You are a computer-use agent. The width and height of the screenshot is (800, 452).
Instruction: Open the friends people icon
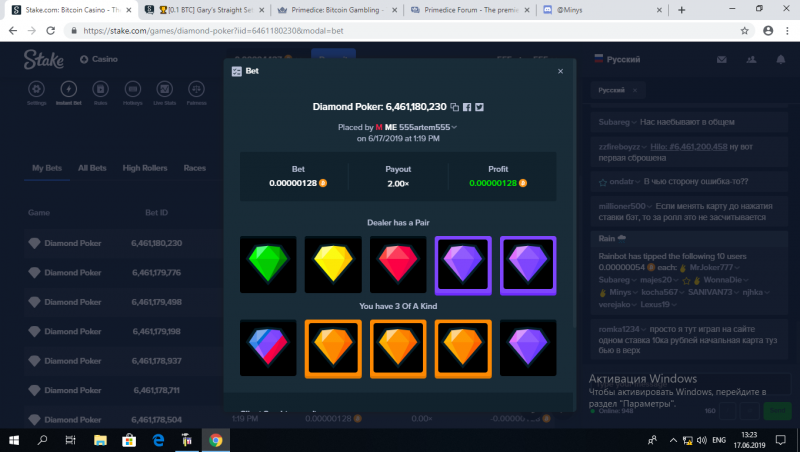point(751,60)
